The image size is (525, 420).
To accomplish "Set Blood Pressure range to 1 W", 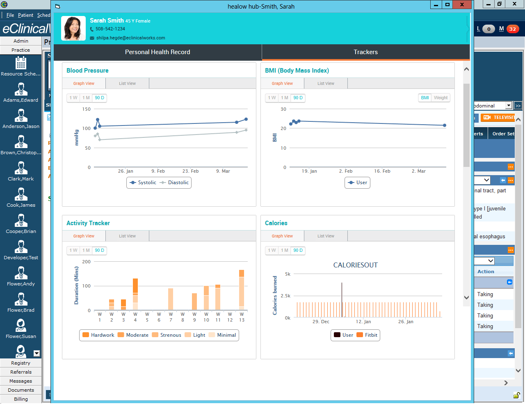I will click(73, 98).
